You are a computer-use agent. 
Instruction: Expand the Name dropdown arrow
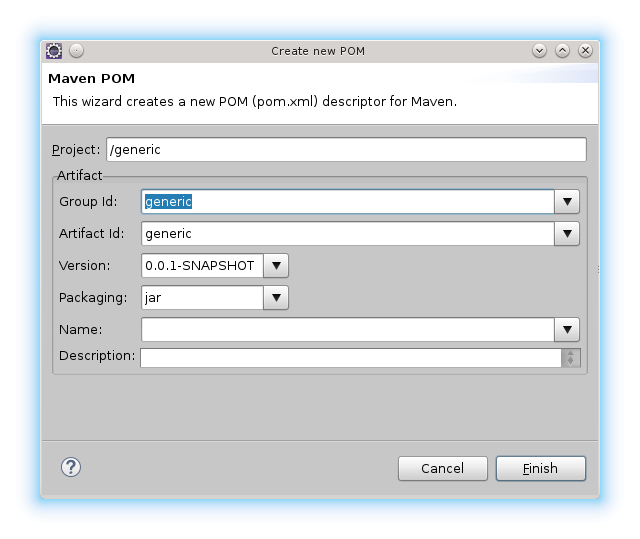pyautogui.click(x=567, y=330)
